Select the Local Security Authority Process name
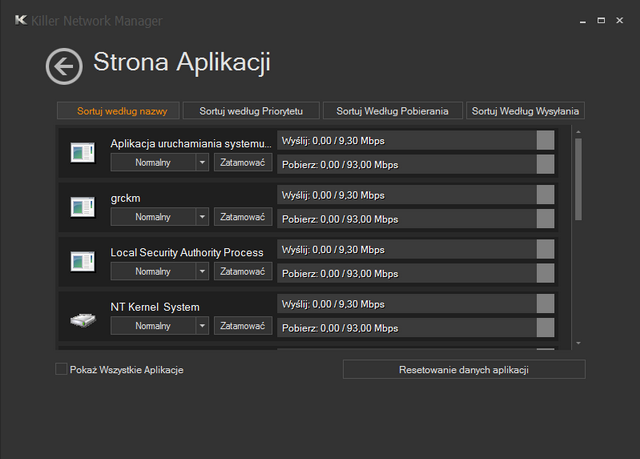640x459 pixels. point(187,253)
